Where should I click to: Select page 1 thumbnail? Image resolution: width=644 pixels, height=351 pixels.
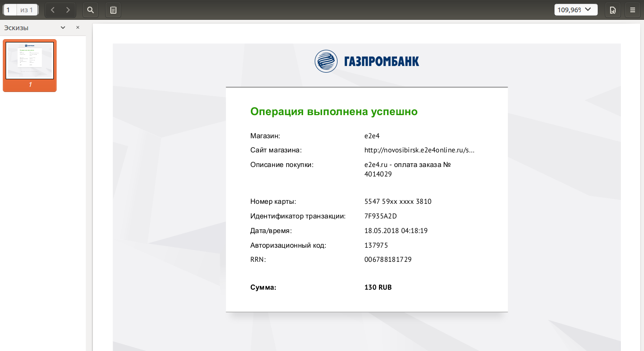[x=30, y=65]
